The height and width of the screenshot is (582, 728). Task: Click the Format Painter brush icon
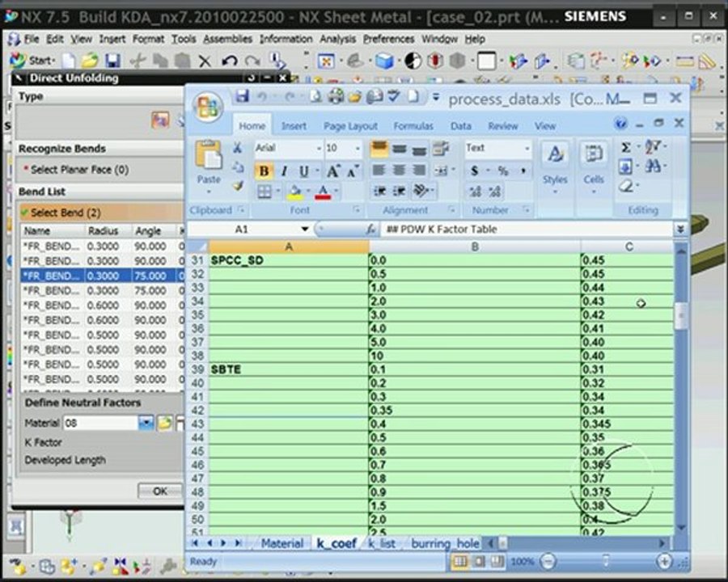click(238, 186)
